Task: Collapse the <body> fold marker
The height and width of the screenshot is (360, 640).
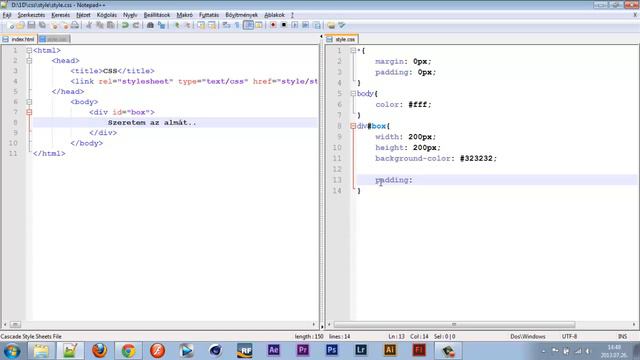Action: pyautogui.click(x=29, y=102)
